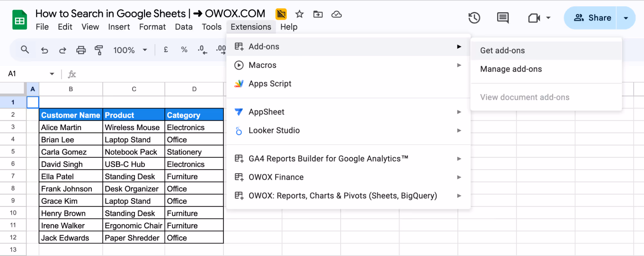The width and height of the screenshot is (644, 256).
Task: Format as percent icon
Action: click(184, 50)
